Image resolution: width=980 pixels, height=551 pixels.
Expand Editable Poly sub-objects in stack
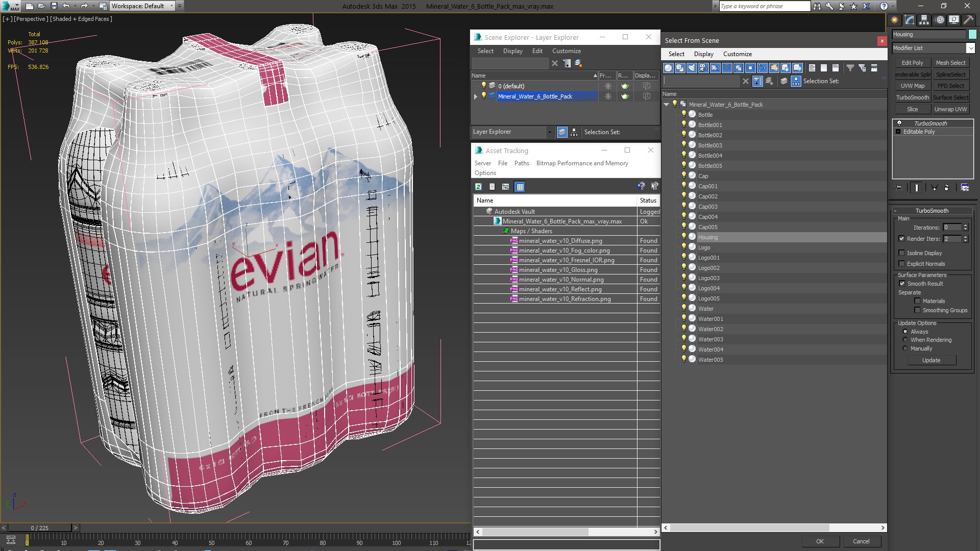tap(898, 132)
